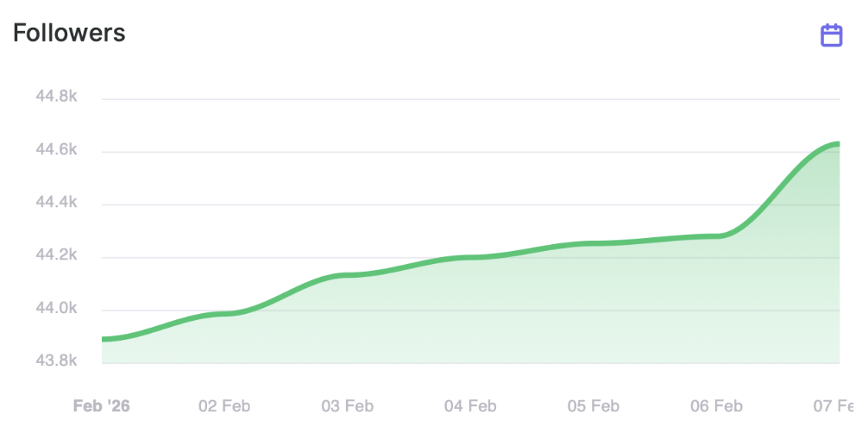Image resolution: width=868 pixels, height=433 pixels.
Task: Click the green line above 02 Feb
Action: pyautogui.click(x=224, y=314)
